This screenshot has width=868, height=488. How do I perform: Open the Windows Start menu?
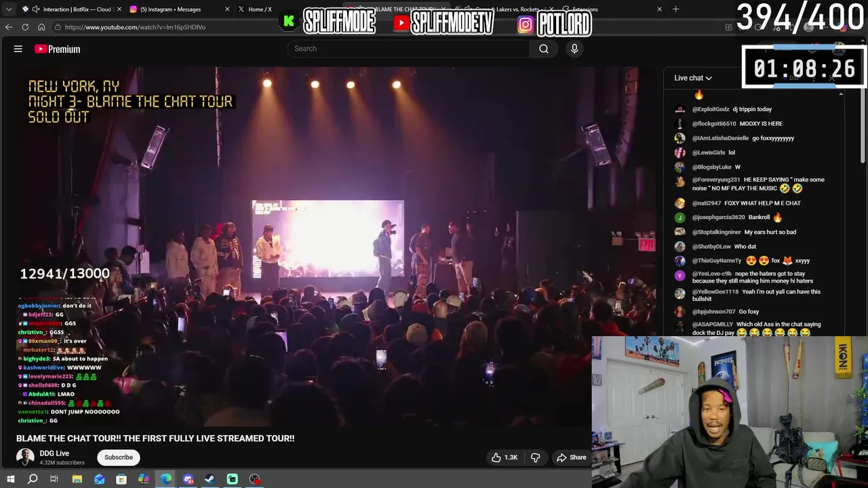coord(11,479)
